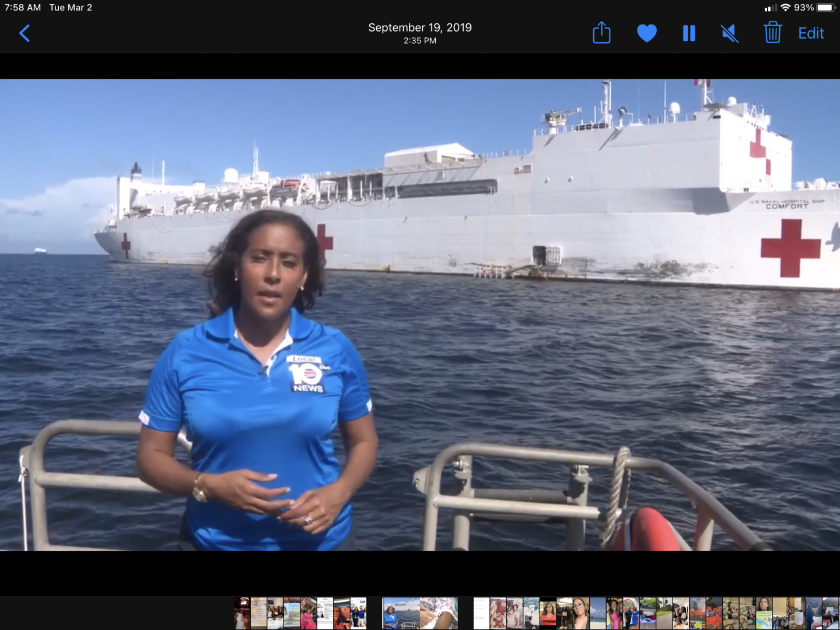
Task: Open the share sheet for this video
Action: pos(601,33)
